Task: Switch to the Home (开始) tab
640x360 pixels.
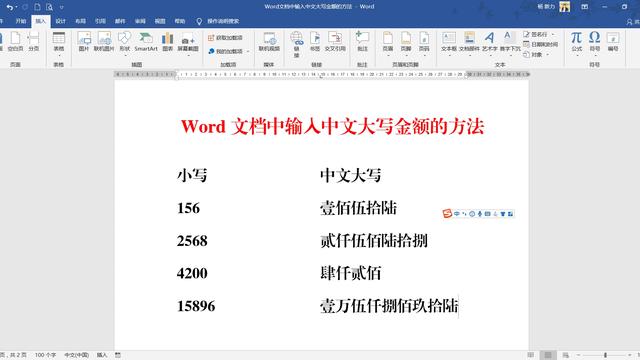Action: pos(21,21)
